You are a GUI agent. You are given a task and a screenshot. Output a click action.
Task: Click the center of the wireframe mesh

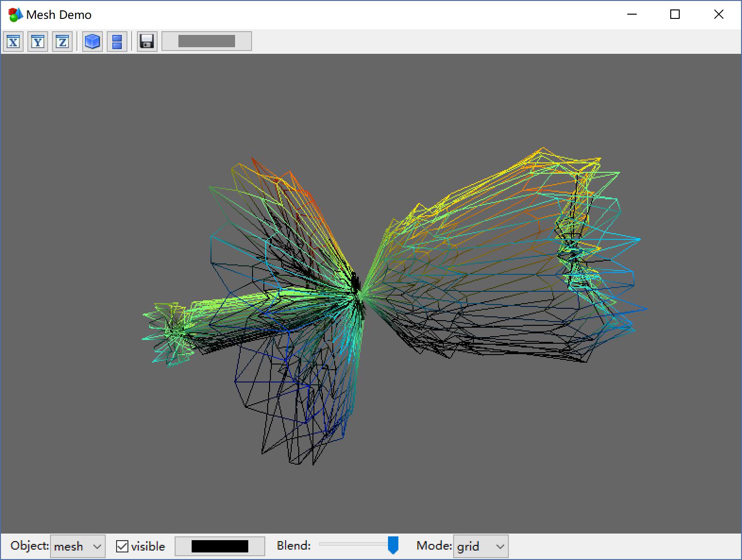click(x=359, y=294)
